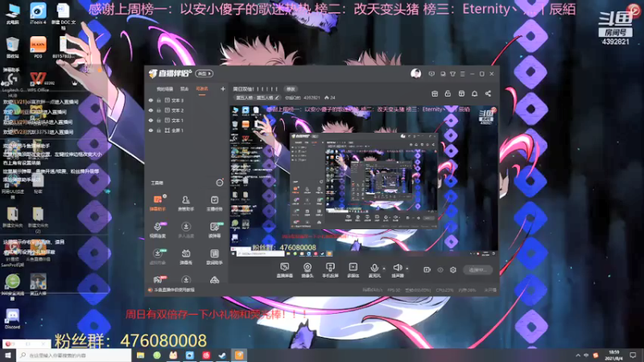
Task: Hide the 文本 1 source layer
Action: coord(151,120)
